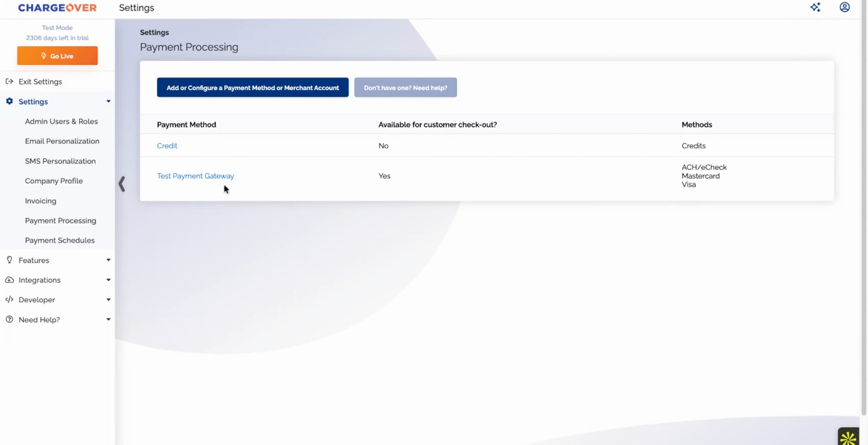Select Exit Settings in the sidebar
The height and width of the screenshot is (445, 868).
[x=40, y=82]
